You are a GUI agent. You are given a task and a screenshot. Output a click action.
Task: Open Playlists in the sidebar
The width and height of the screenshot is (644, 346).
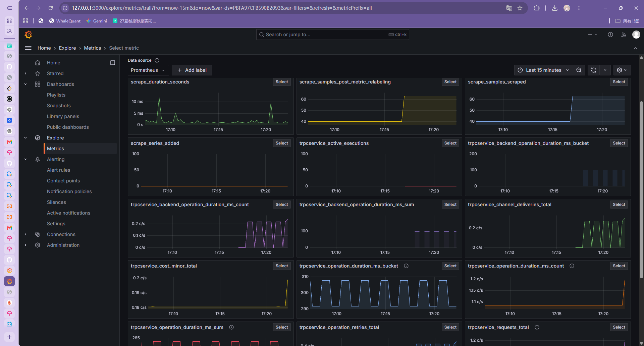[x=56, y=95]
